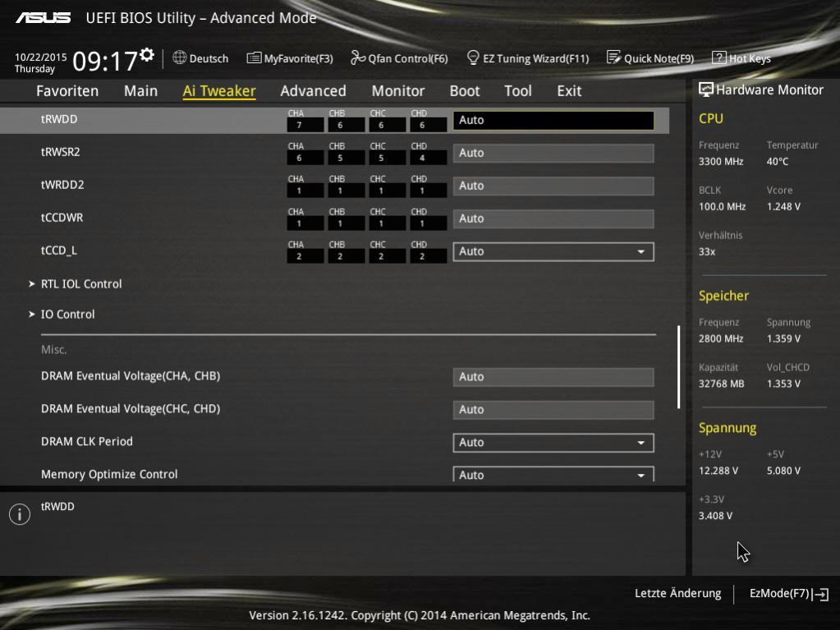Select the tCCDWR setting label
Viewport: 840px width, 630px height.
62,218
